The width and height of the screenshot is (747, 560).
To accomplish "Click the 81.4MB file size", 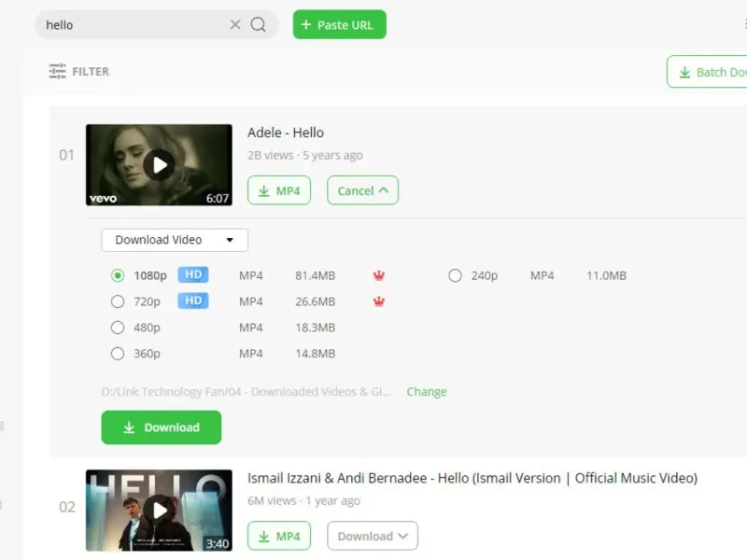I will click(316, 275).
